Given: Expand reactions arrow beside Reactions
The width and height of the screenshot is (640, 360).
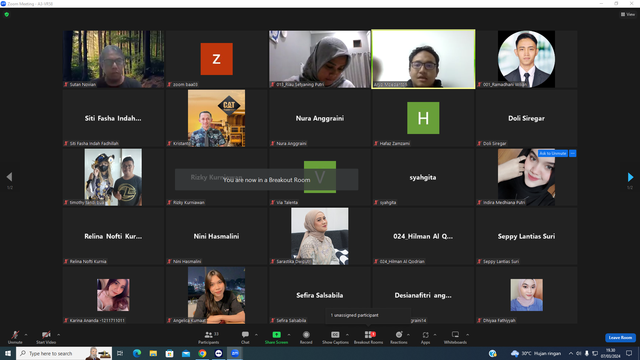Looking at the screenshot, I should [408, 335].
